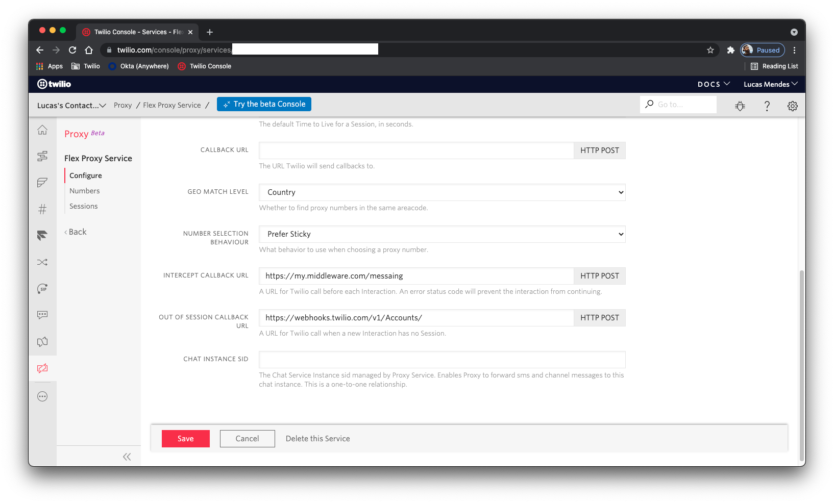Image resolution: width=834 pixels, height=504 pixels.
Task: Open the SIP trunking icon in sidebar
Action: click(42, 289)
